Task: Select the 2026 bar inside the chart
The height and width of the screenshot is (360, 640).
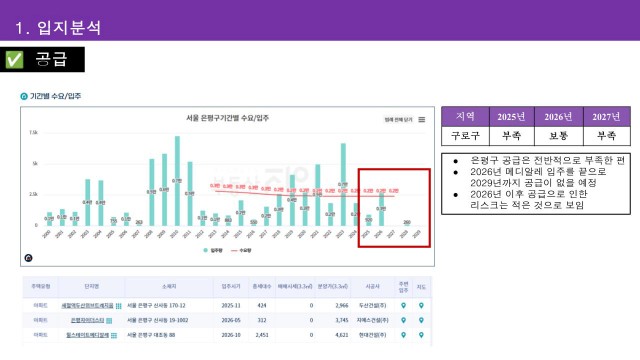Action: coord(381,209)
